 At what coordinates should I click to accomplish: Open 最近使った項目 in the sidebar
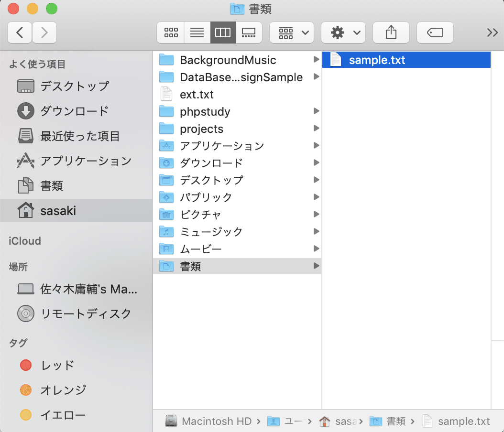(76, 136)
